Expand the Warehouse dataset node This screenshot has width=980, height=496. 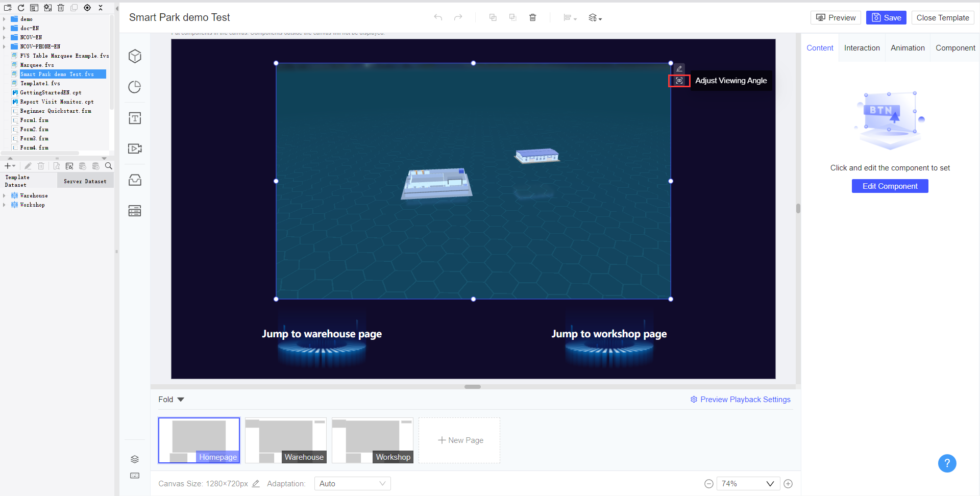[x=5, y=195]
